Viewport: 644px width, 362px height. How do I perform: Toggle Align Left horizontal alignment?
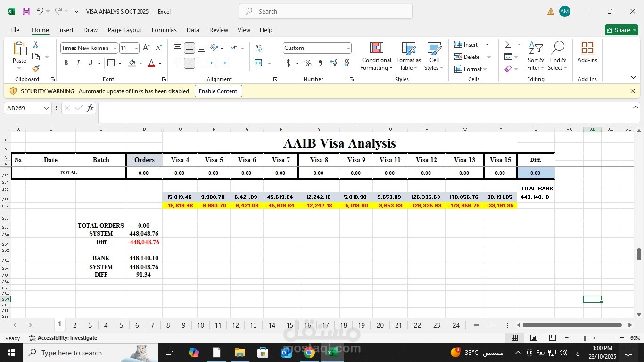tap(177, 63)
